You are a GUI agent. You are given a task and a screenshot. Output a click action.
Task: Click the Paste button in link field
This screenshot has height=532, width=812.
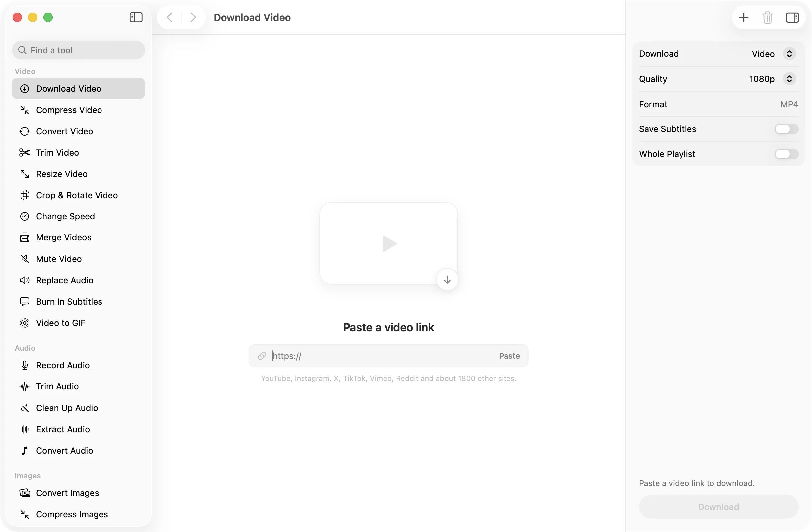pyautogui.click(x=509, y=356)
